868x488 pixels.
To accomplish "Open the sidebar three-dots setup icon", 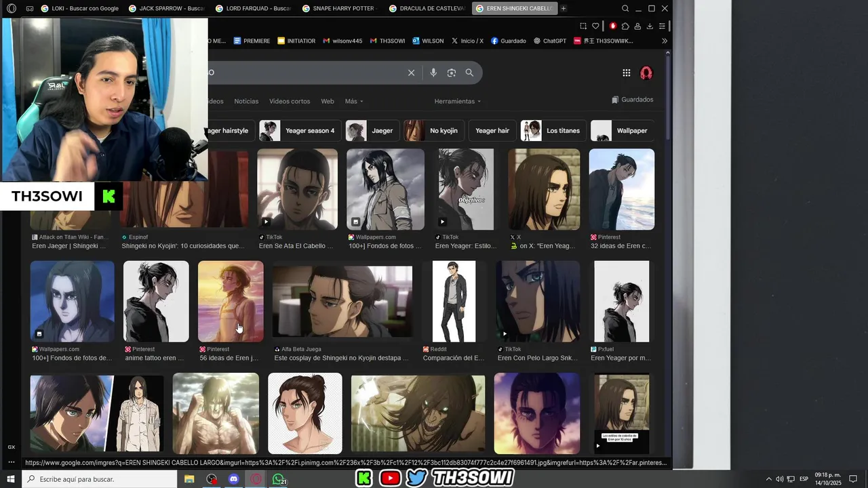I will [11, 462].
